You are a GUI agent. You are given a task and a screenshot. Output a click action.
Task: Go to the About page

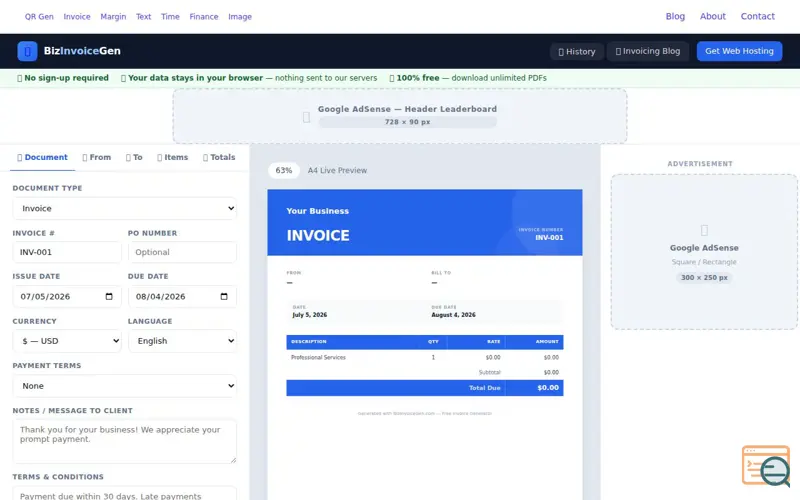click(x=713, y=16)
